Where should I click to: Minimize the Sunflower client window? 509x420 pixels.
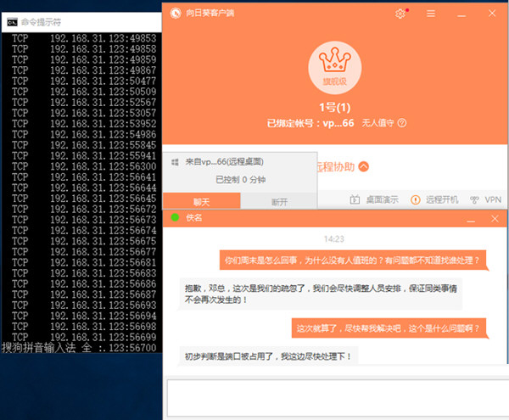(x=461, y=14)
